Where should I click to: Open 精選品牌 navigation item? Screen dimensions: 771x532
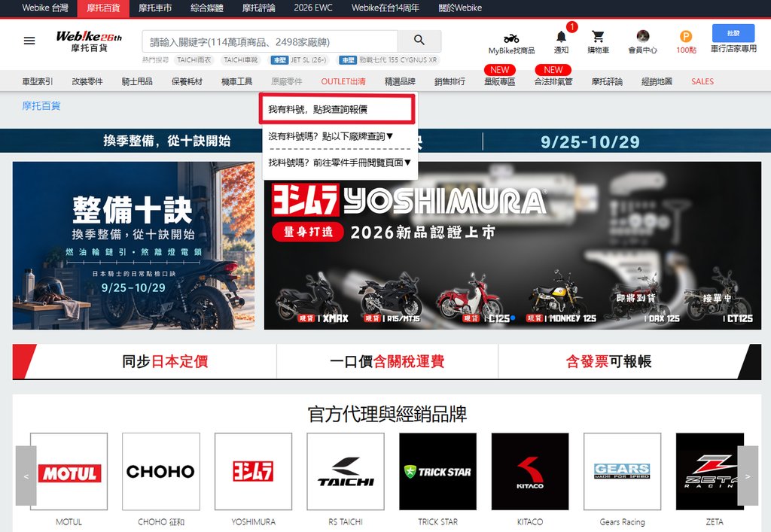(401, 81)
